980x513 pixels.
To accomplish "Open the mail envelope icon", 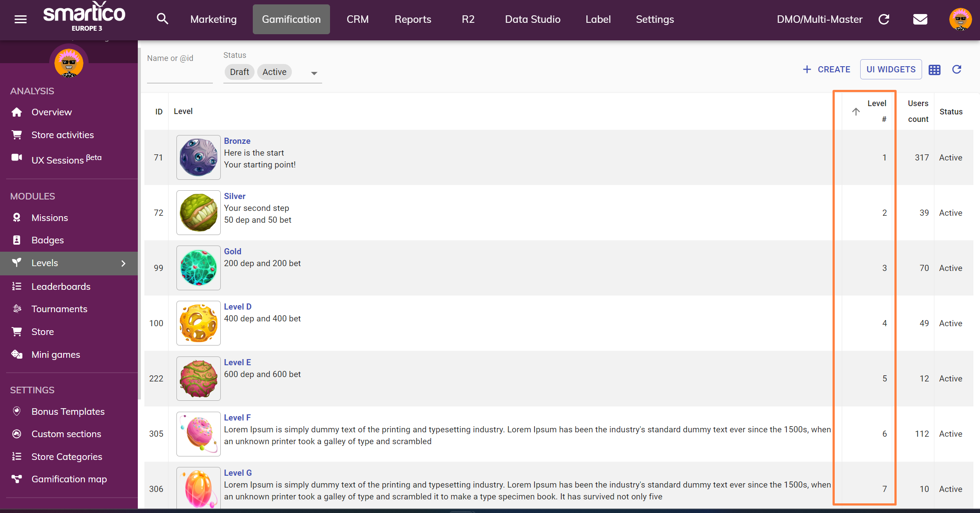I will point(920,19).
